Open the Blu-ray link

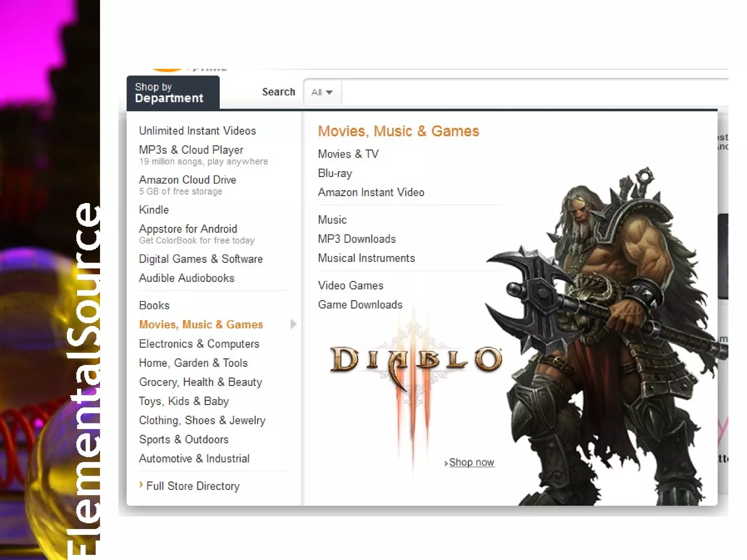pos(335,173)
